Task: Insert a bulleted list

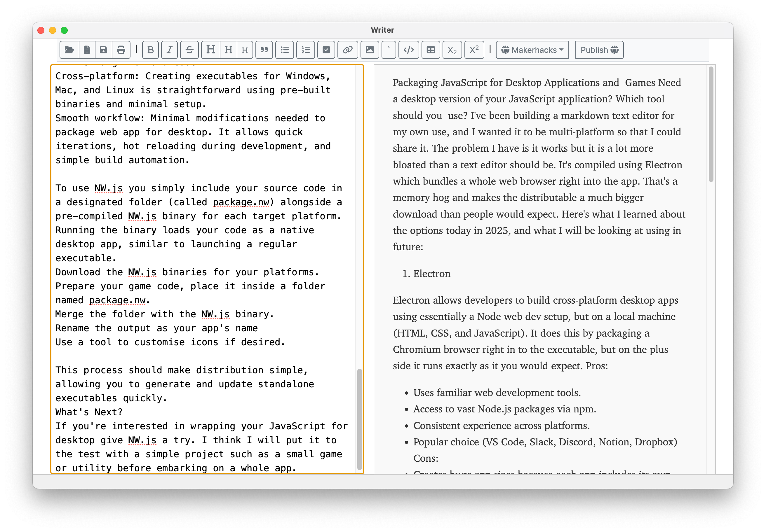Action: pos(285,50)
